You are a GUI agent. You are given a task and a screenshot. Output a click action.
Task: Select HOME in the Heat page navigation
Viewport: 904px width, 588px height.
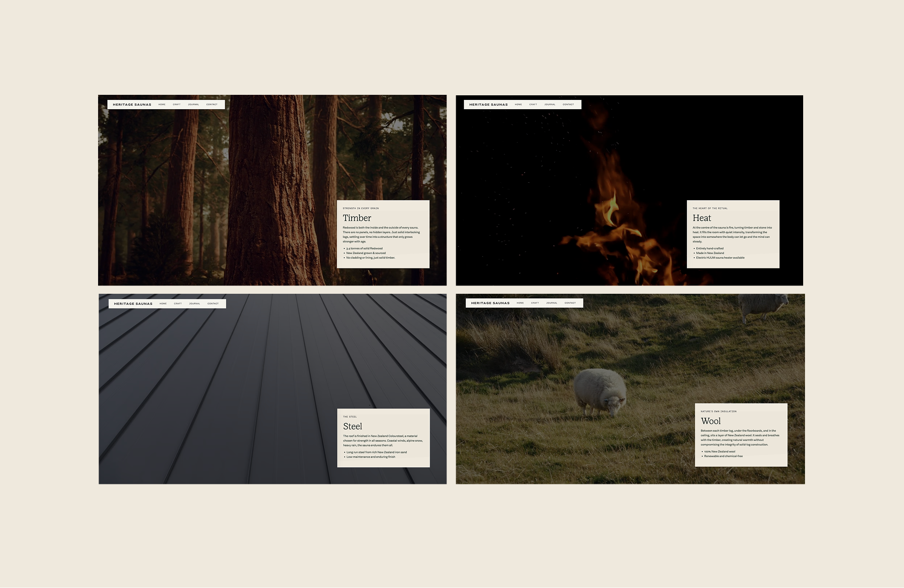518,105
